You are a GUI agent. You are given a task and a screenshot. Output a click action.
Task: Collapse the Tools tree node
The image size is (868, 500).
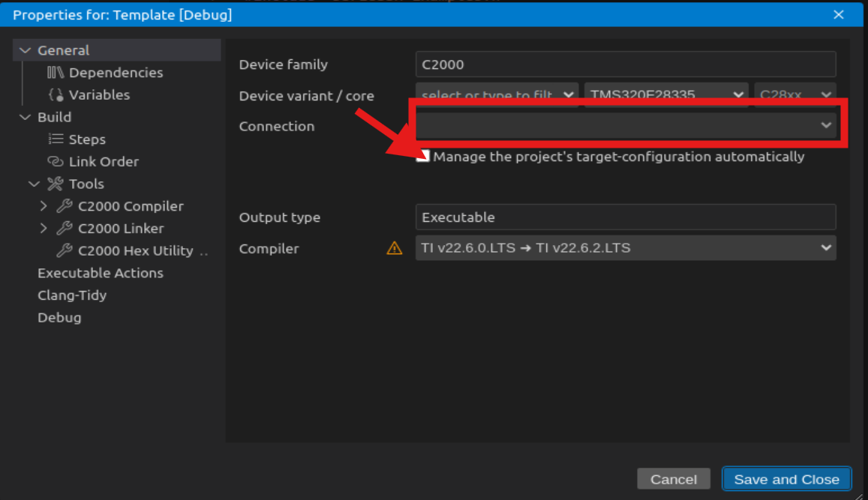click(34, 184)
